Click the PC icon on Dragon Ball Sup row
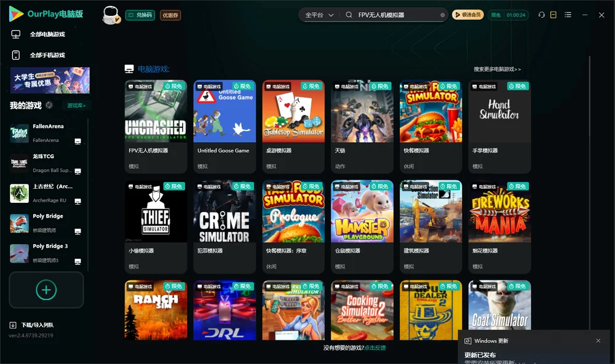The image size is (615, 364). point(77,172)
